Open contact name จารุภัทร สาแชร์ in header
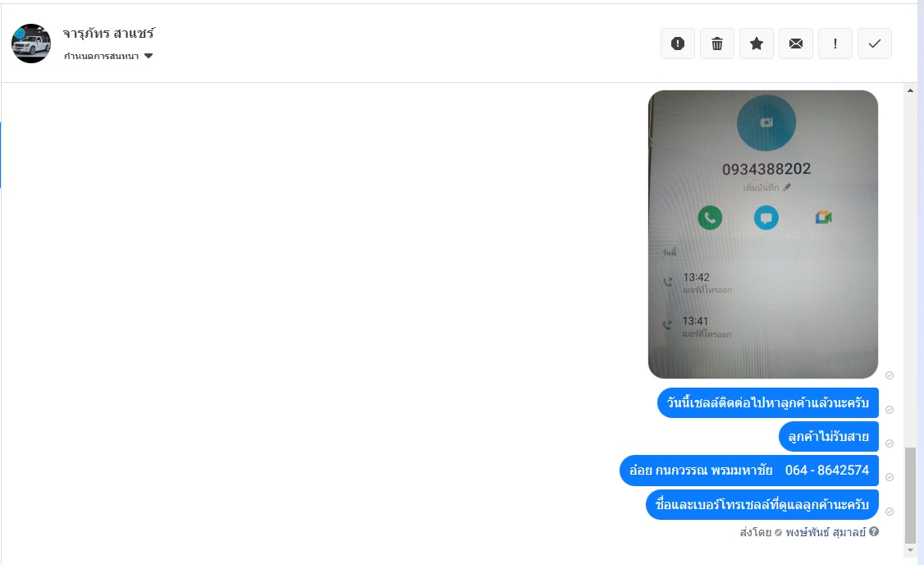Screen dimensions: 924x565 click(109, 34)
